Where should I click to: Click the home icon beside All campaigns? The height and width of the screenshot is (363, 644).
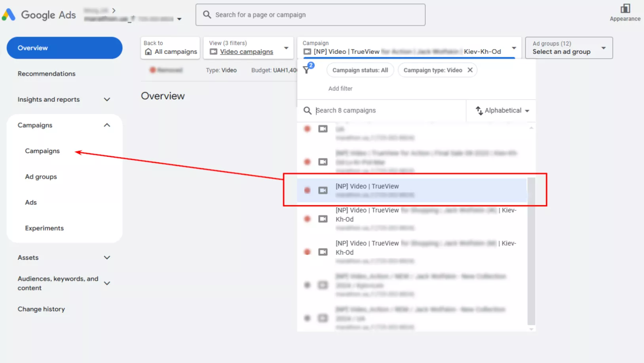coord(148,52)
